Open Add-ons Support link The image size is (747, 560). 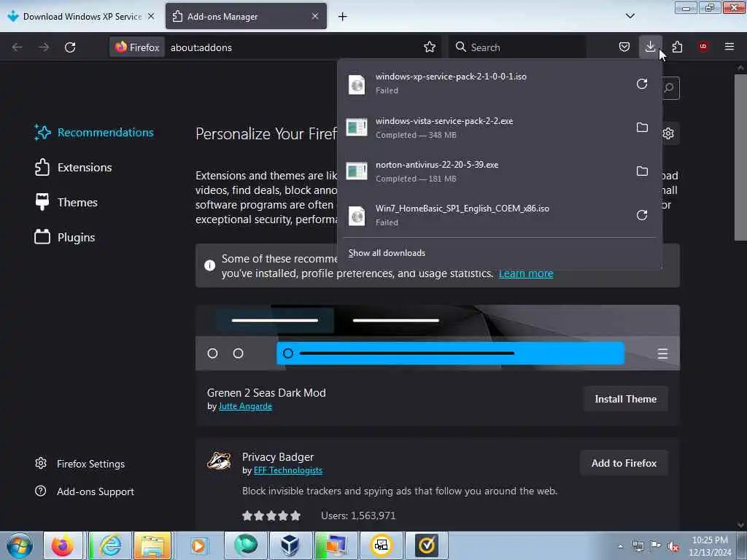pos(85,491)
